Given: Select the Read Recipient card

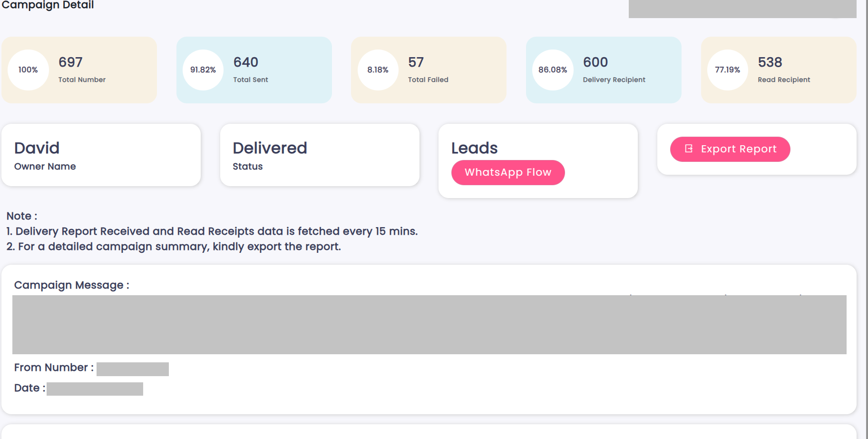Looking at the screenshot, I should (779, 70).
